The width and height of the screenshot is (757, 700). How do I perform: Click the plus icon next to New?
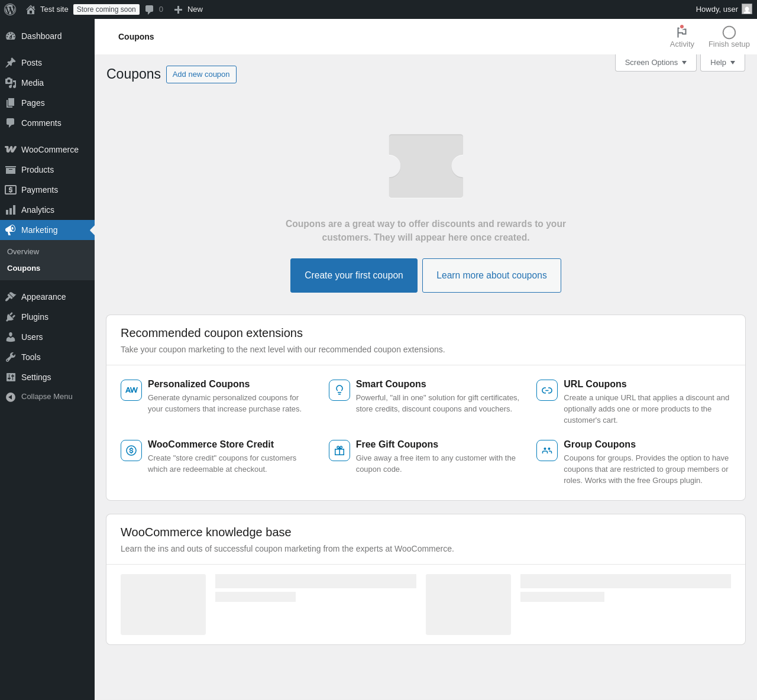point(178,9)
